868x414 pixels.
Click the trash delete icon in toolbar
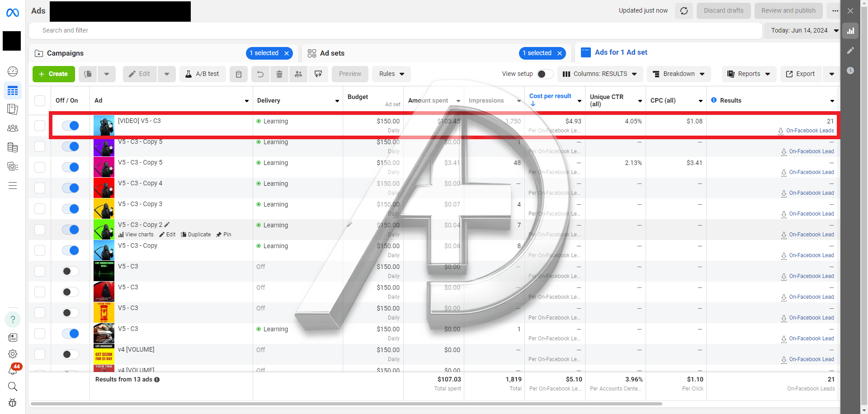coord(279,74)
